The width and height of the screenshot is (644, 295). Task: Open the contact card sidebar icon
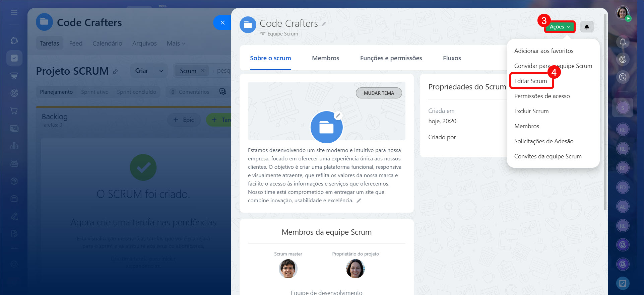pyautogui.click(x=14, y=128)
